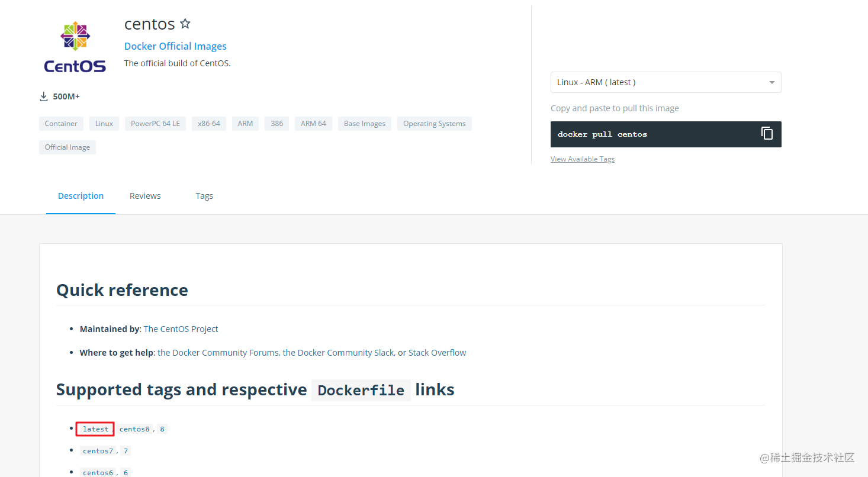The width and height of the screenshot is (868, 477).
Task: Select the ARM 64 tag chip
Action: (313, 124)
